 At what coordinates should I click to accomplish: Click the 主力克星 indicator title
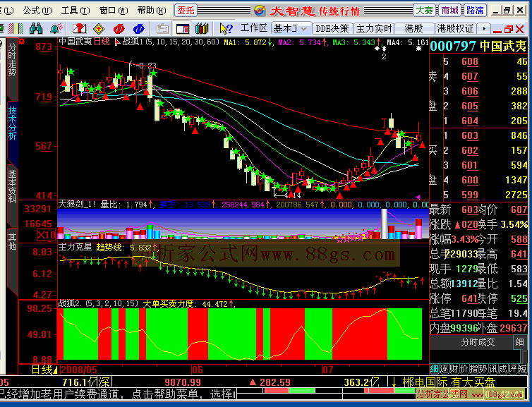(75, 247)
